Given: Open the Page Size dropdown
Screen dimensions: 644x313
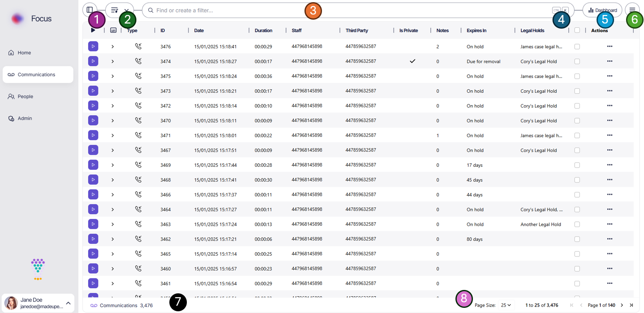Looking at the screenshot, I should [506, 305].
